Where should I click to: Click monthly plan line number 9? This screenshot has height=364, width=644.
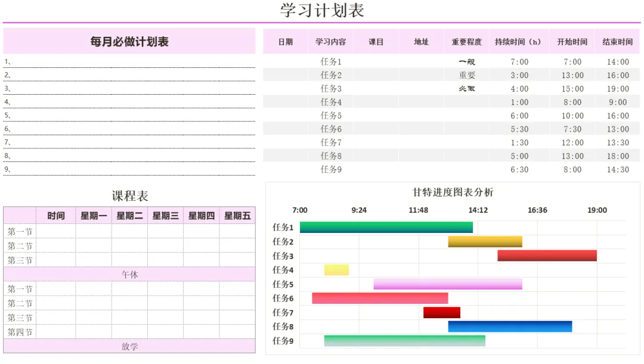click(x=129, y=169)
